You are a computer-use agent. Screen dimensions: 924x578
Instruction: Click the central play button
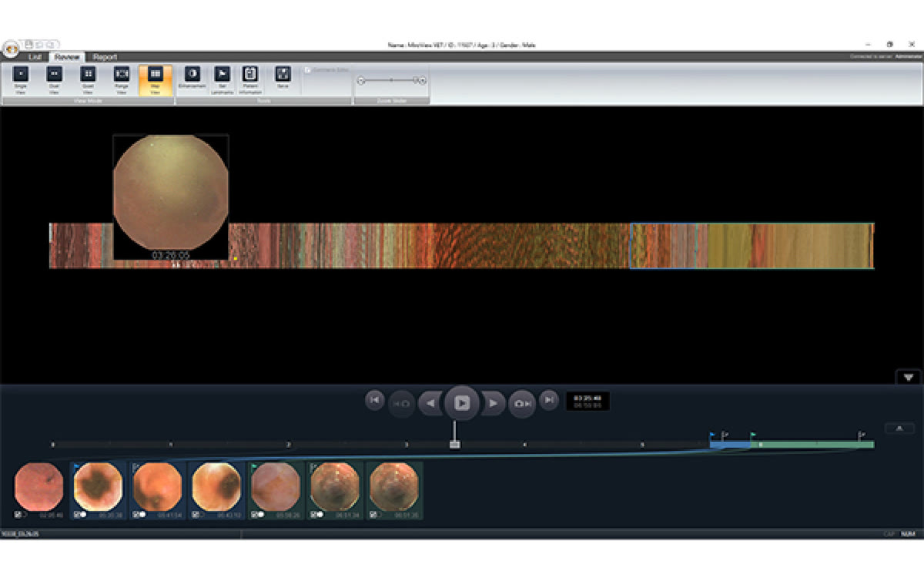pyautogui.click(x=461, y=402)
